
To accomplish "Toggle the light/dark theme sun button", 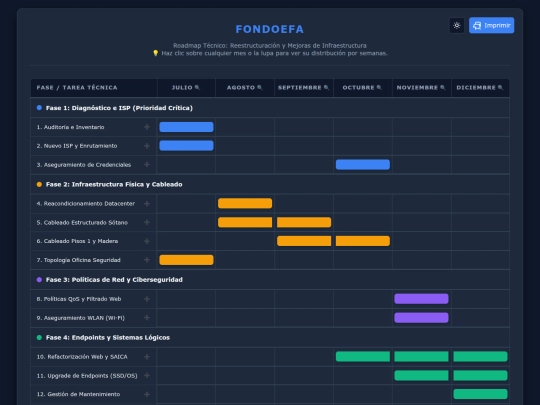I will tap(457, 25).
